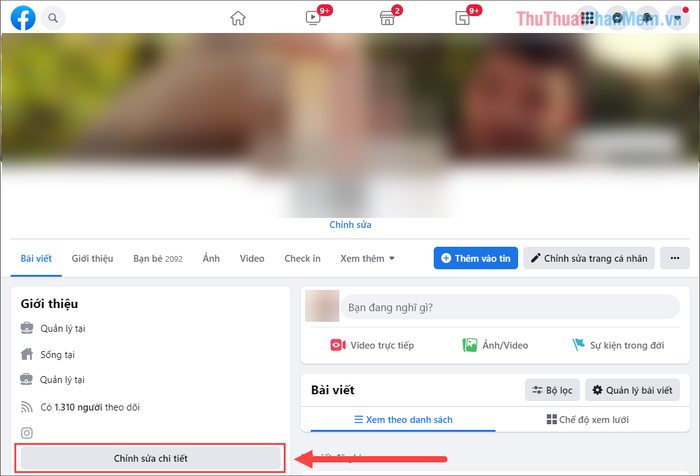The height and width of the screenshot is (476, 700).
Task: Add Ảnh/Video to a post
Action: pyautogui.click(x=495, y=345)
